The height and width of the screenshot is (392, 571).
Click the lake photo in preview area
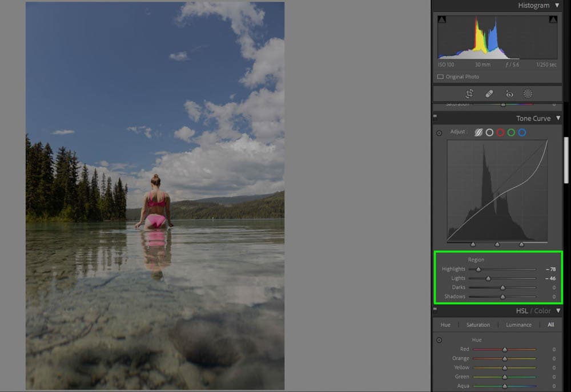pyautogui.click(x=155, y=196)
